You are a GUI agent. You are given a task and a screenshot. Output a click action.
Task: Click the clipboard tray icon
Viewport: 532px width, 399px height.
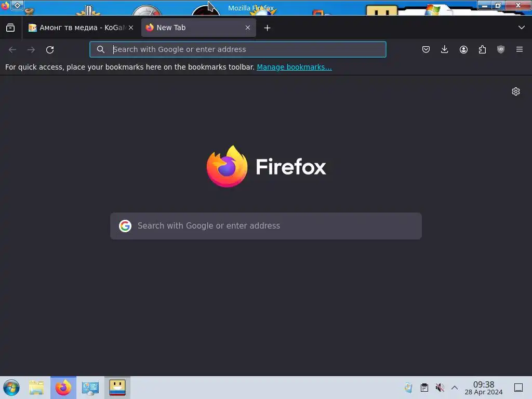click(424, 388)
